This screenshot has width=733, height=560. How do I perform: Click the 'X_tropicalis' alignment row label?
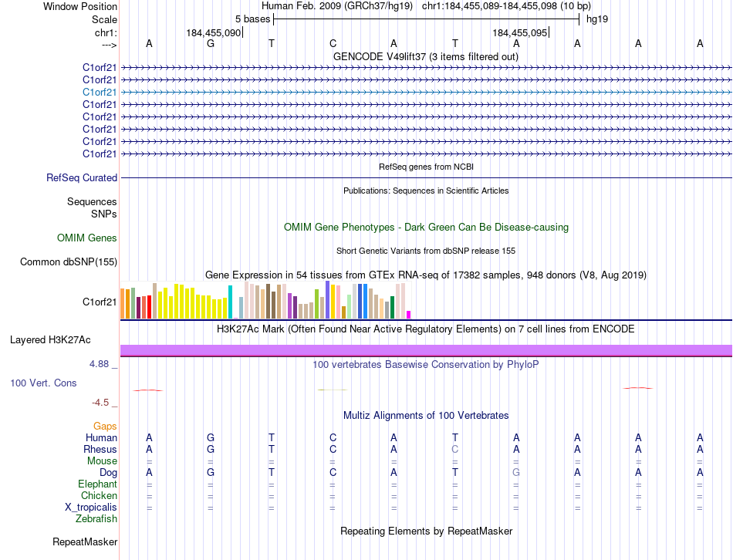[x=91, y=508]
